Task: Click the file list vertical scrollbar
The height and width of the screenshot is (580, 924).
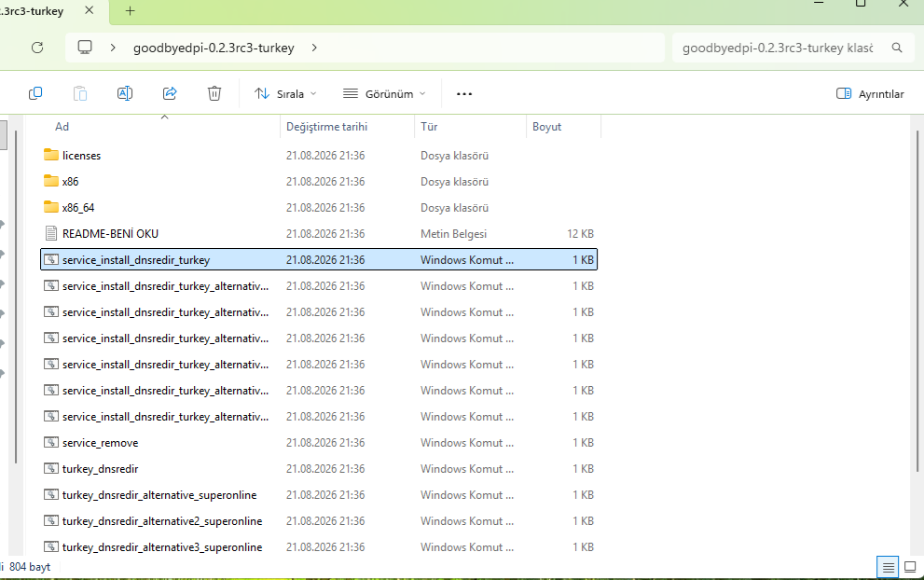Action: (x=917, y=300)
